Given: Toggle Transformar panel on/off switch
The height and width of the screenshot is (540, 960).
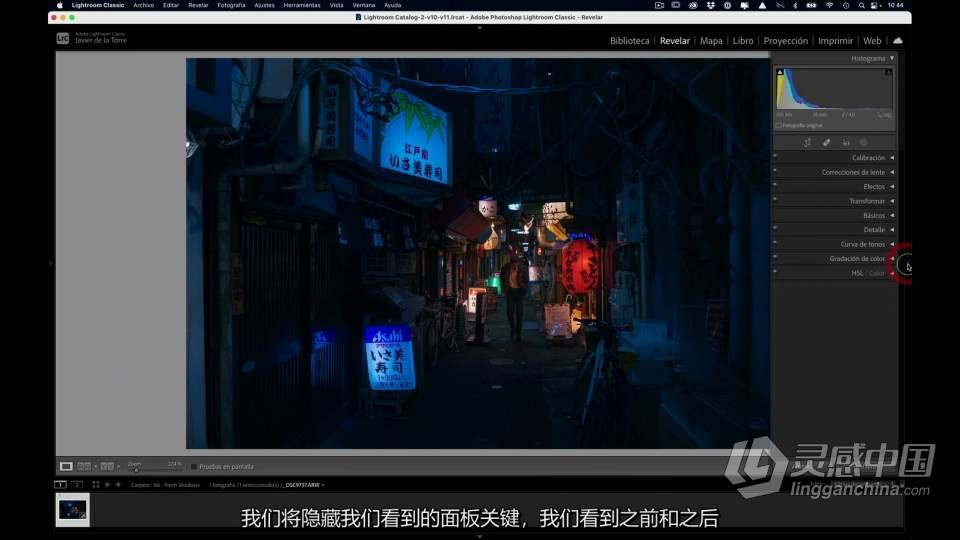Looking at the screenshot, I should tap(775, 199).
